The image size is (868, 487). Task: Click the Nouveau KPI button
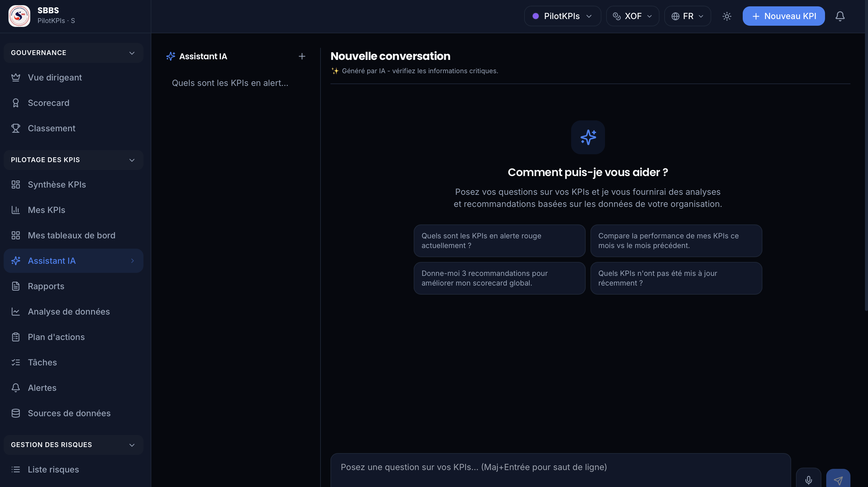tap(784, 16)
